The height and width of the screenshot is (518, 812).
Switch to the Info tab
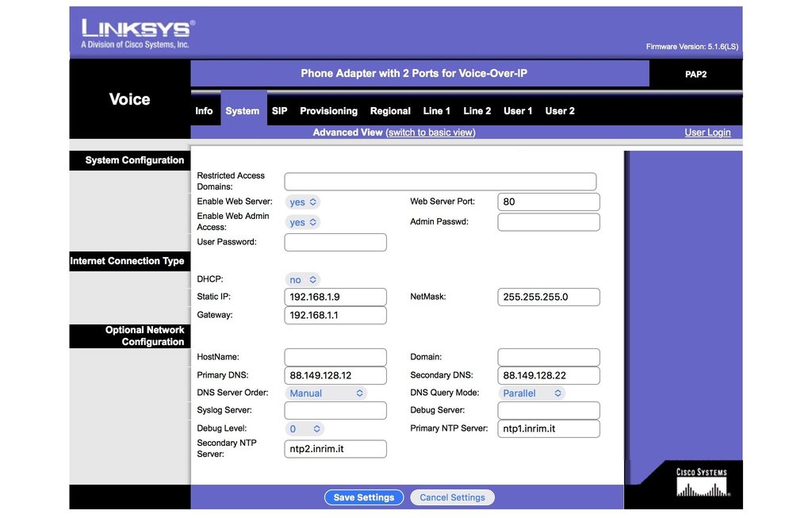pos(204,111)
